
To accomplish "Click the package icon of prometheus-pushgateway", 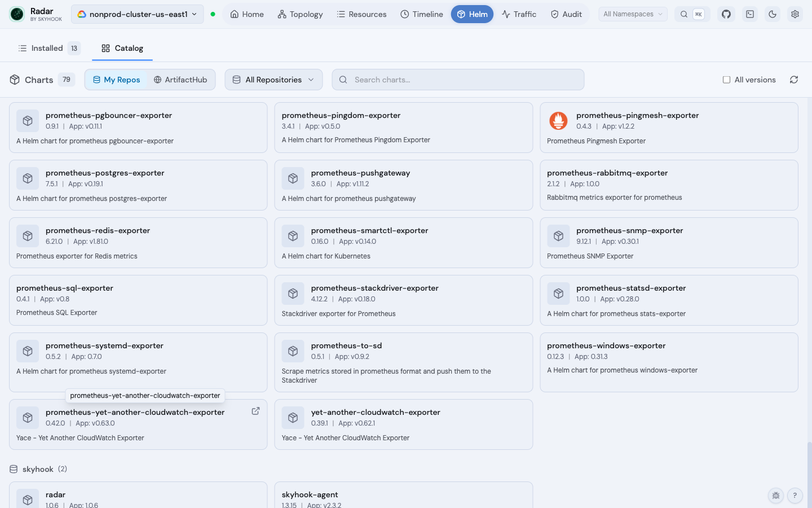I will 293,178.
